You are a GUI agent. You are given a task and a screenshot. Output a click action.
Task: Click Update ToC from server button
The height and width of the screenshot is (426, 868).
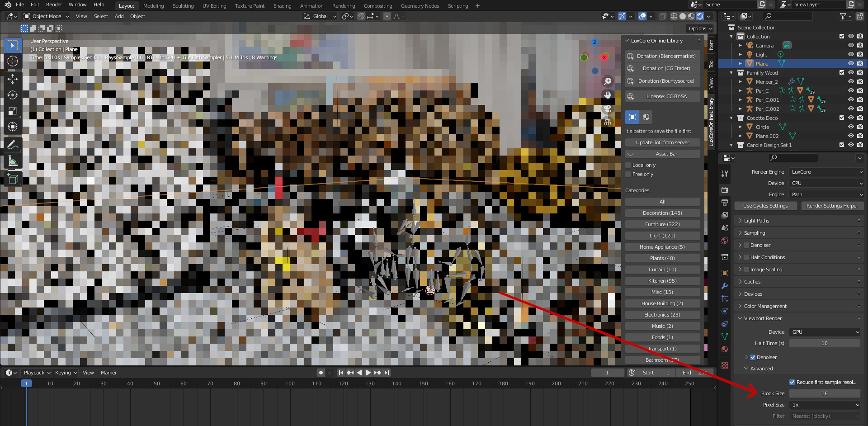(662, 142)
